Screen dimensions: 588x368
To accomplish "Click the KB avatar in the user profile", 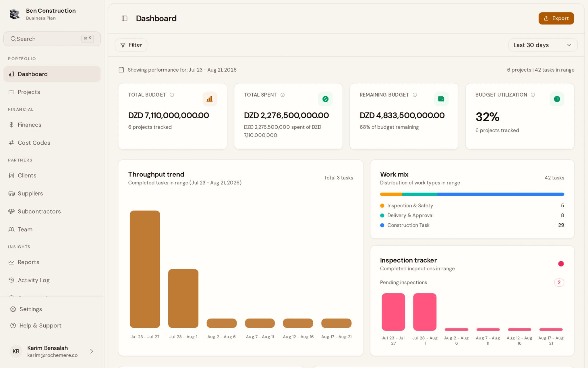I will point(16,351).
